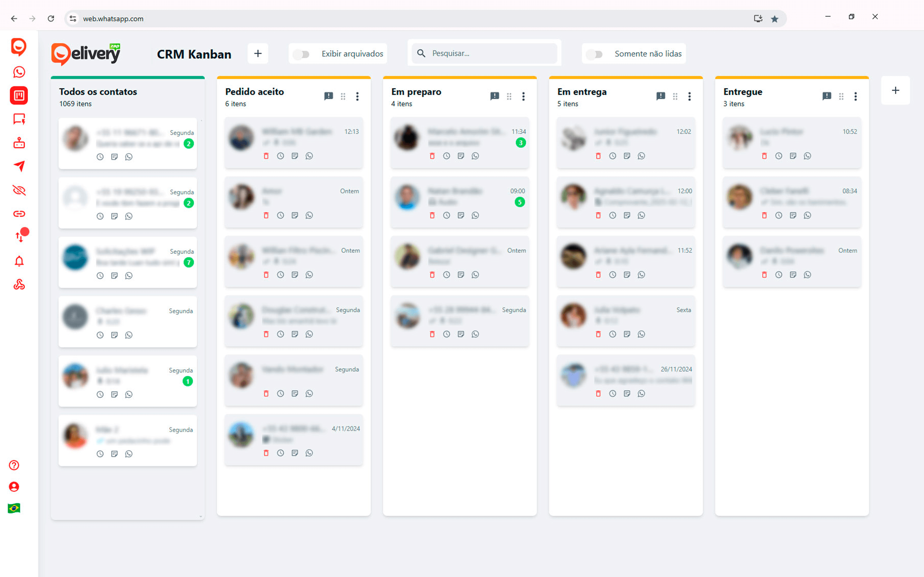Image resolution: width=924 pixels, height=577 pixels.
Task: Open the link chain icon in sidebar
Action: pos(19,214)
